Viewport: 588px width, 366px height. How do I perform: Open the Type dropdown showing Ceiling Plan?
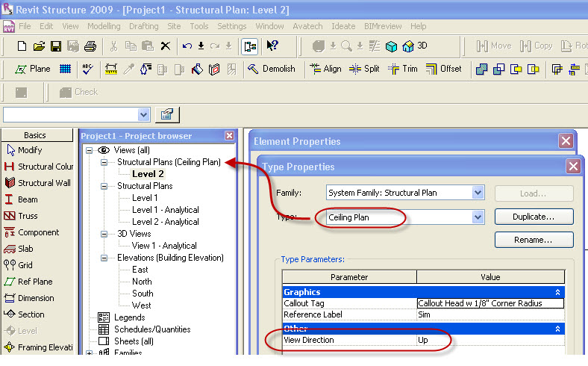[x=478, y=217]
